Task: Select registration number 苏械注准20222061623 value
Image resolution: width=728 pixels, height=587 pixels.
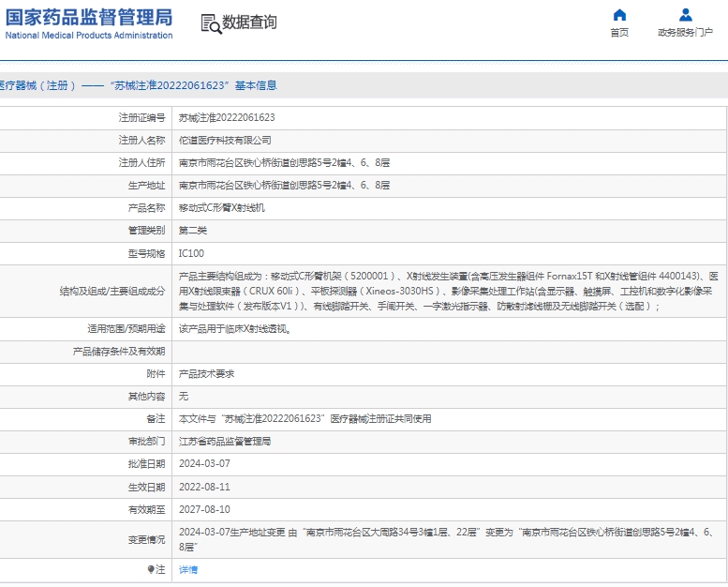Action: pos(227,117)
